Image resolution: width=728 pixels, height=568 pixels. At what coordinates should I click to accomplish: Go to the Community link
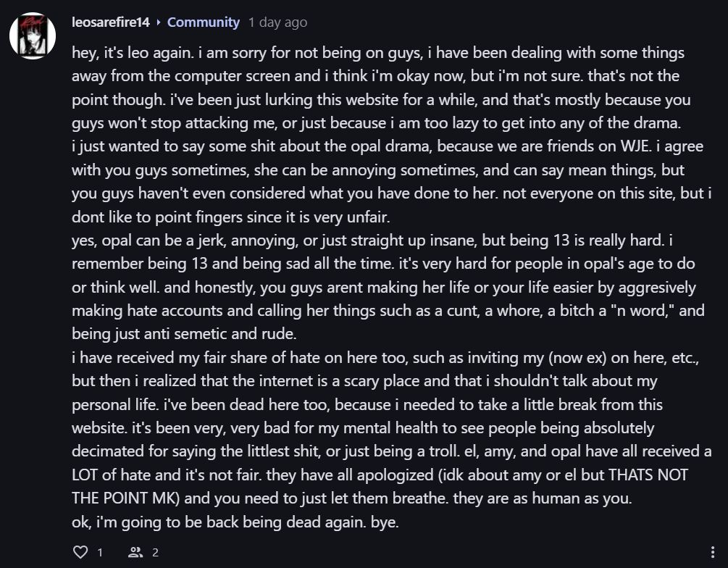[204, 22]
